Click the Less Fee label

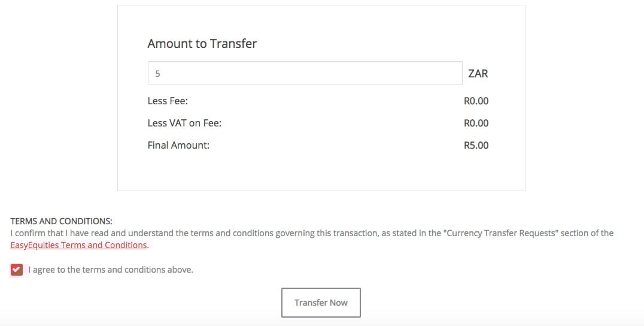click(168, 101)
